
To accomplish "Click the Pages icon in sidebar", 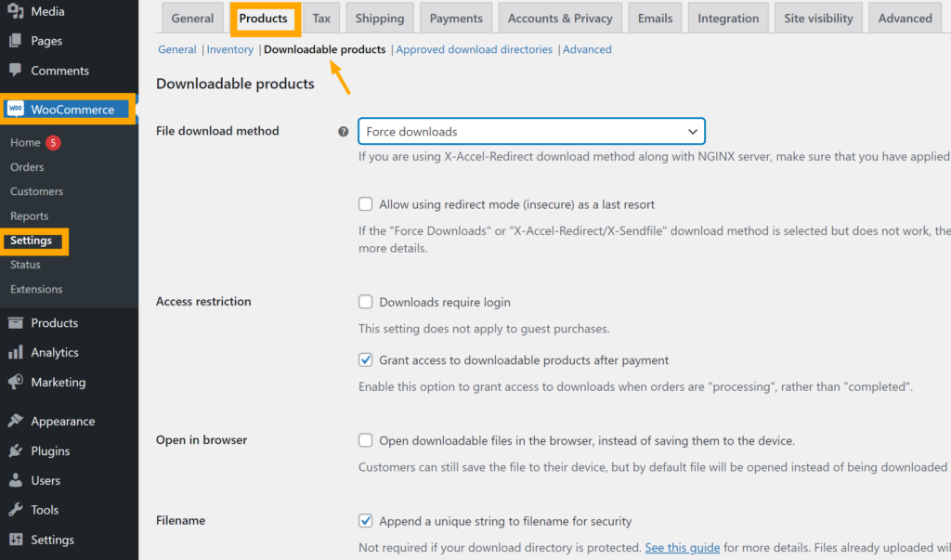I will tap(15, 41).
